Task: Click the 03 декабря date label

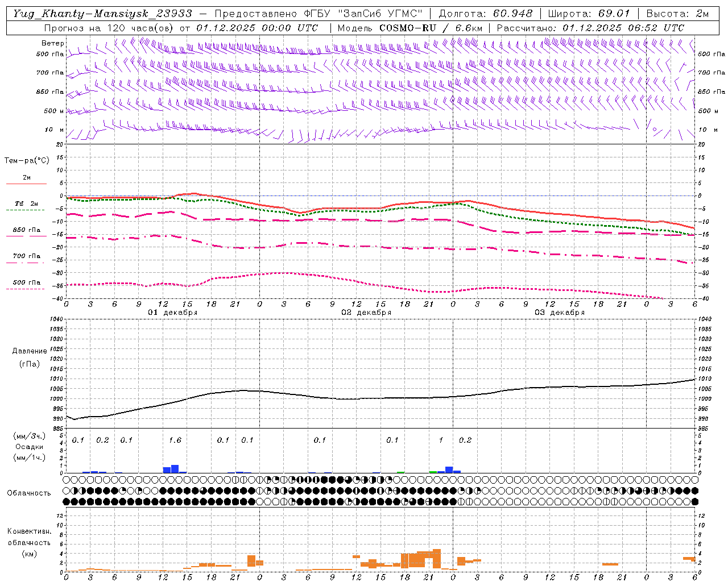Action: 560,313
